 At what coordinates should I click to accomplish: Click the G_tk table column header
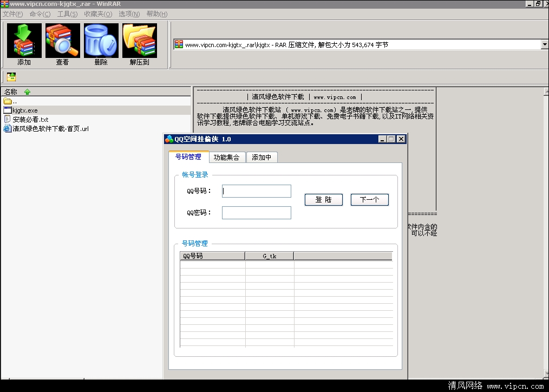[269, 256]
